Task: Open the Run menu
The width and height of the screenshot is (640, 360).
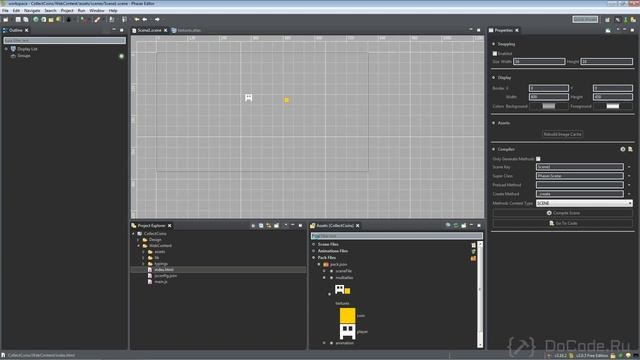Action: coord(82,11)
